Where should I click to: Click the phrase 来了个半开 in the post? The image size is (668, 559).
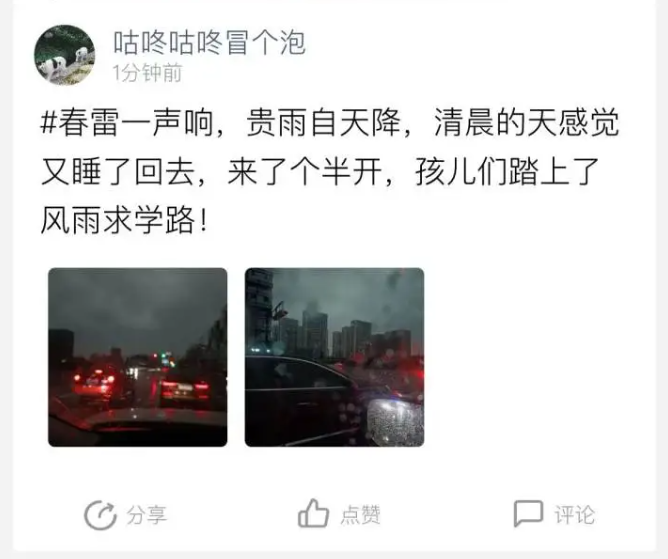pyautogui.click(x=305, y=172)
